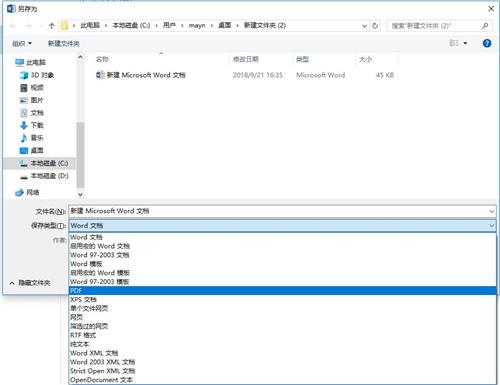Refresh the current folder view

(375, 26)
